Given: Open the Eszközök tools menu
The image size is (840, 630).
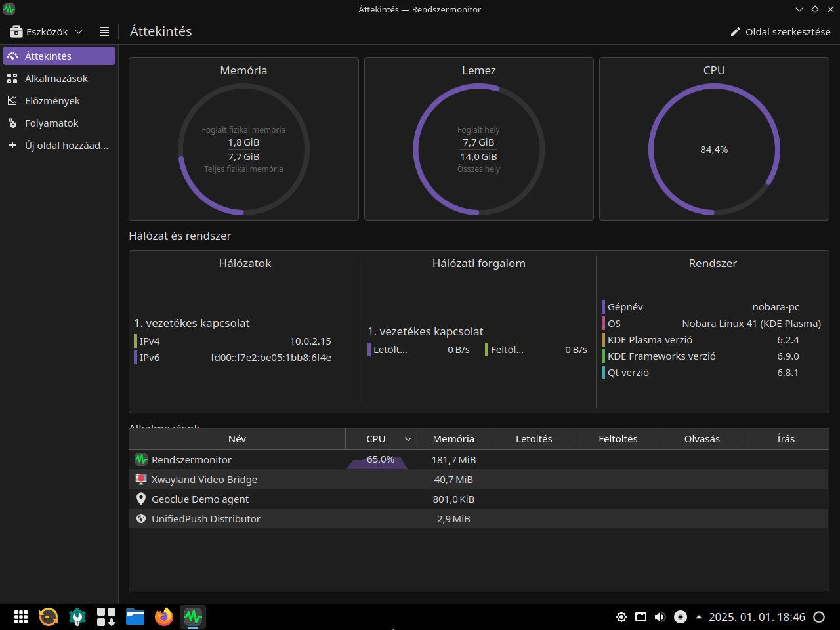Looking at the screenshot, I should [x=46, y=31].
